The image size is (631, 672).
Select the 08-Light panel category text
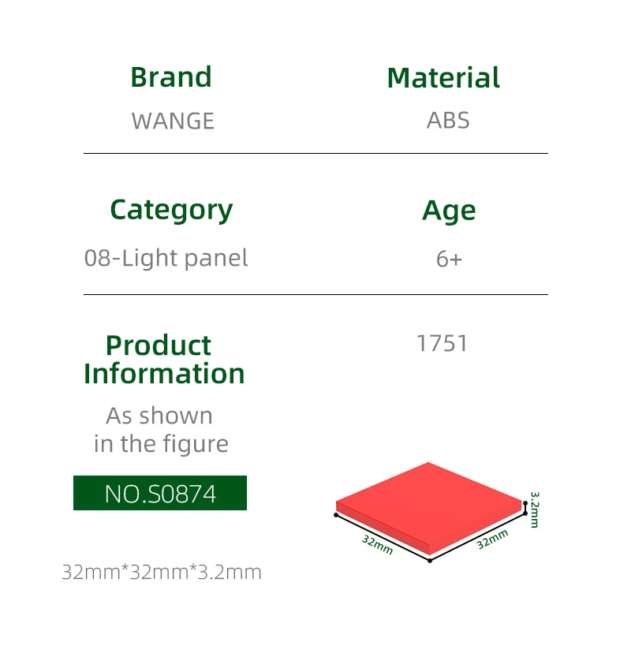(x=166, y=259)
